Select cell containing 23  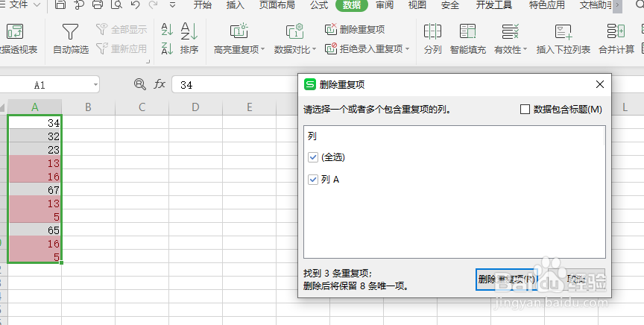click(x=35, y=150)
